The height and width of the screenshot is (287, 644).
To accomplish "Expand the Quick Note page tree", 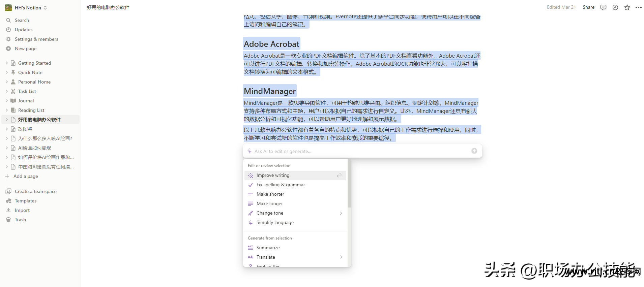I will tap(6, 72).
